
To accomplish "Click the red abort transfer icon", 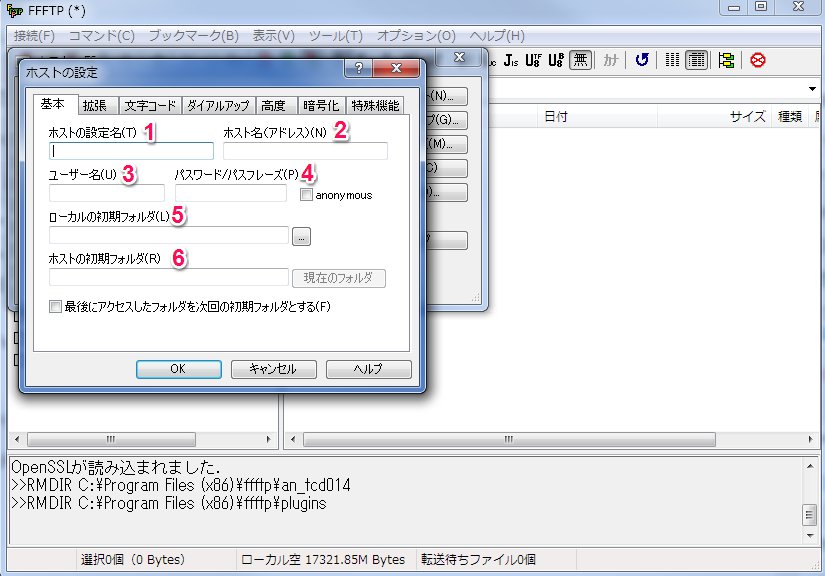I will pyautogui.click(x=758, y=60).
